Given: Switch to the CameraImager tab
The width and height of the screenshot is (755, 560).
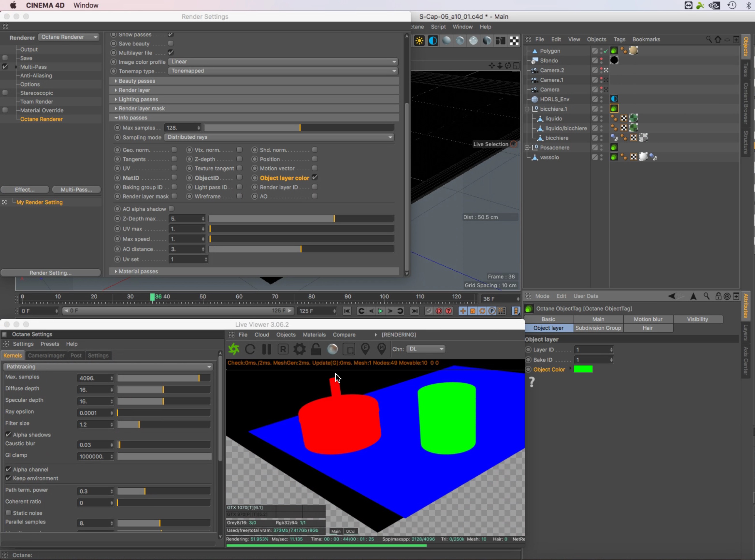Looking at the screenshot, I should 46,355.
